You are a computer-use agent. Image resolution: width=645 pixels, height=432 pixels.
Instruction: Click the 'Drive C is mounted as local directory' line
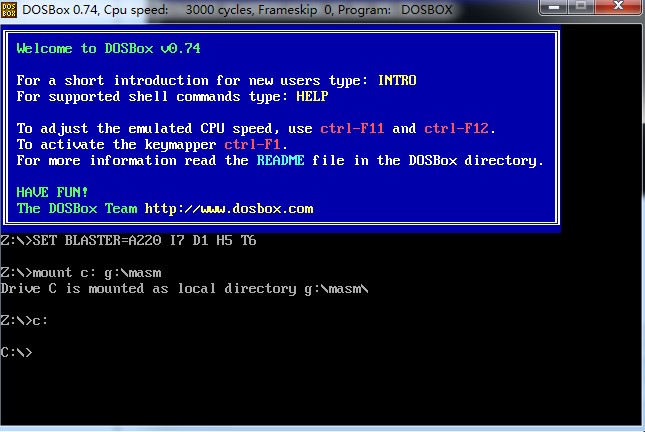pyautogui.click(x=184, y=288)
